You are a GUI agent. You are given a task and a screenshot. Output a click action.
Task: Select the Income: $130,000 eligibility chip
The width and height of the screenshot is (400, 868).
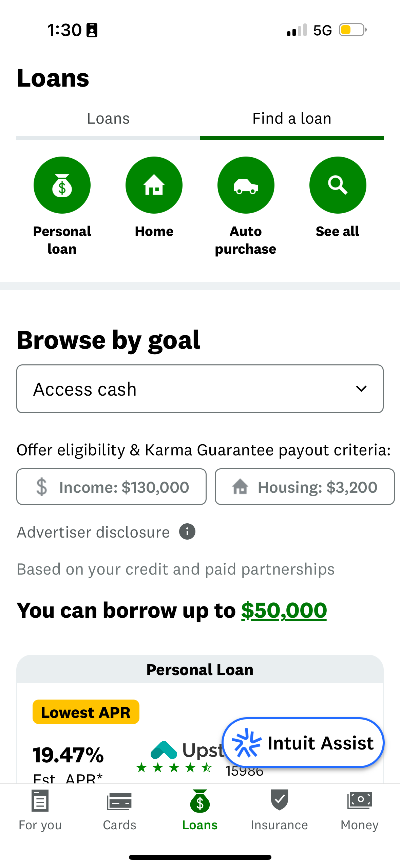[x=111, y=487]
